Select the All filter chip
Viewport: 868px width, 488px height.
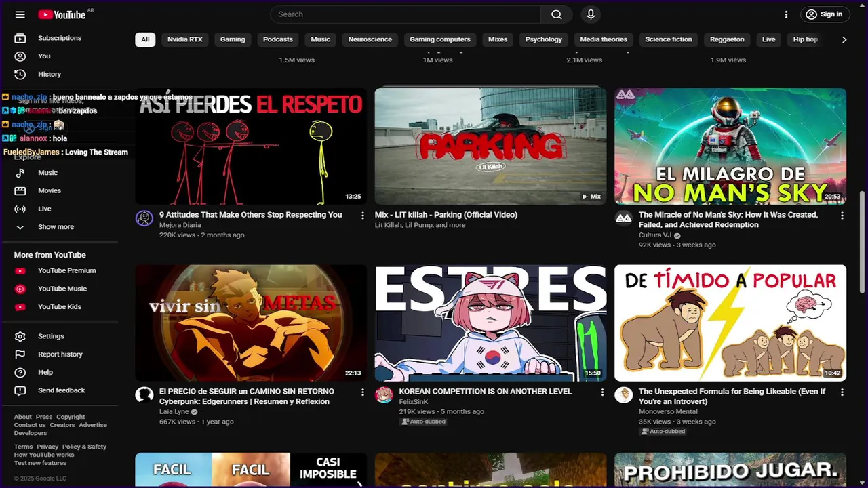pos(145,39)
